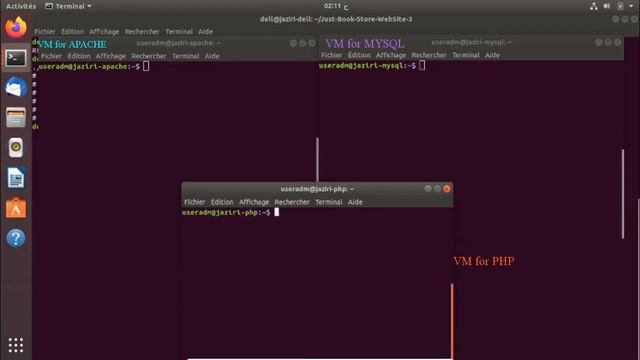Image resolution: width=640 pixels, height=360 pixels.
Task: Open Terminal menu in jaziri-php terminal
Action: [x=329, y=202]
